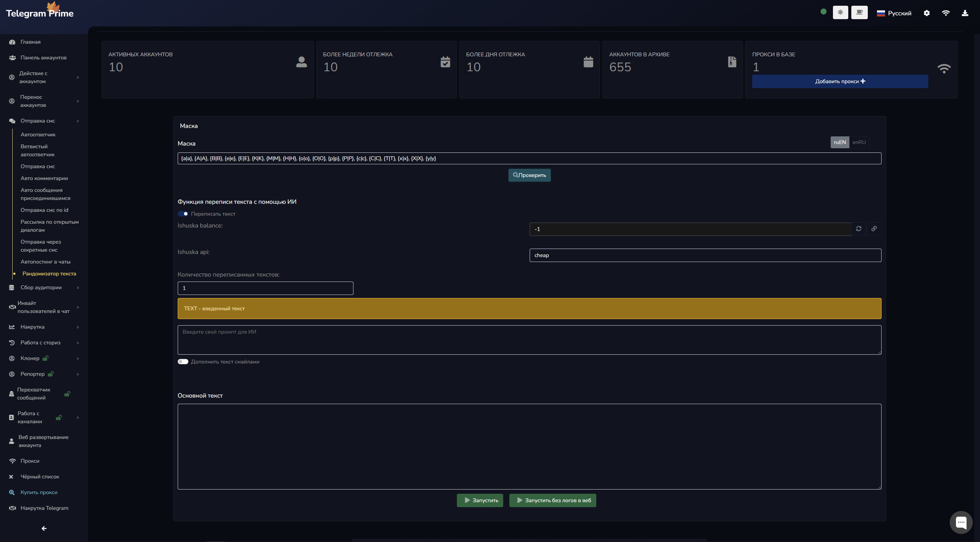Focus the Ishuska api field
Screen dimensions: 980x542
tap(705, 255)
